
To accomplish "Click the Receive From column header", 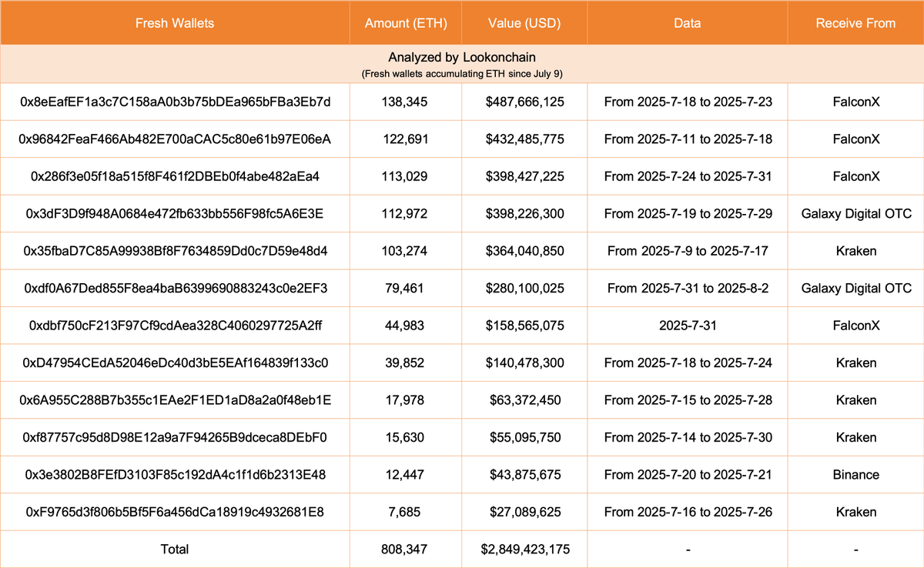I will [x=855, y=23].
